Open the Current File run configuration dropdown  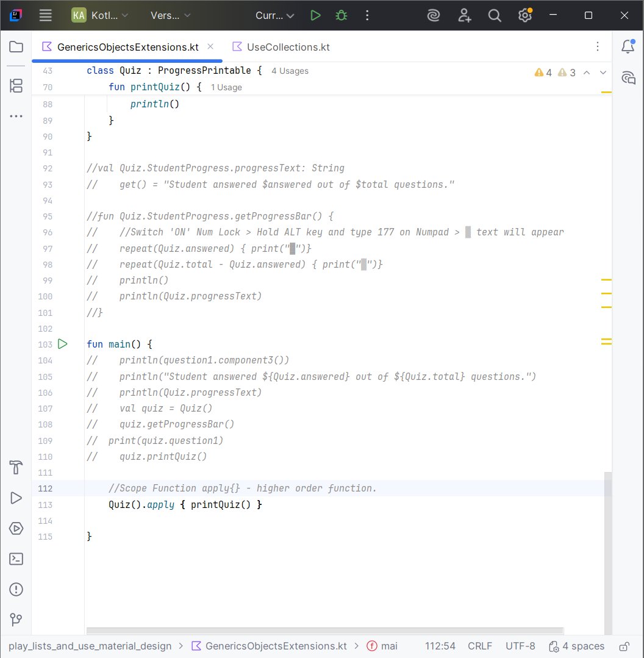point(274,16)
